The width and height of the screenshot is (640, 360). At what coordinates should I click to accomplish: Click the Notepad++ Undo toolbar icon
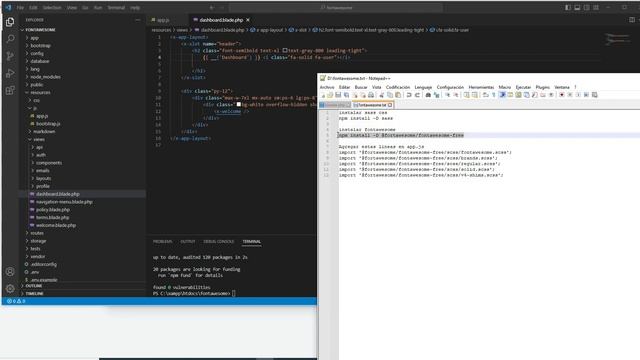[x=409, y=95]
